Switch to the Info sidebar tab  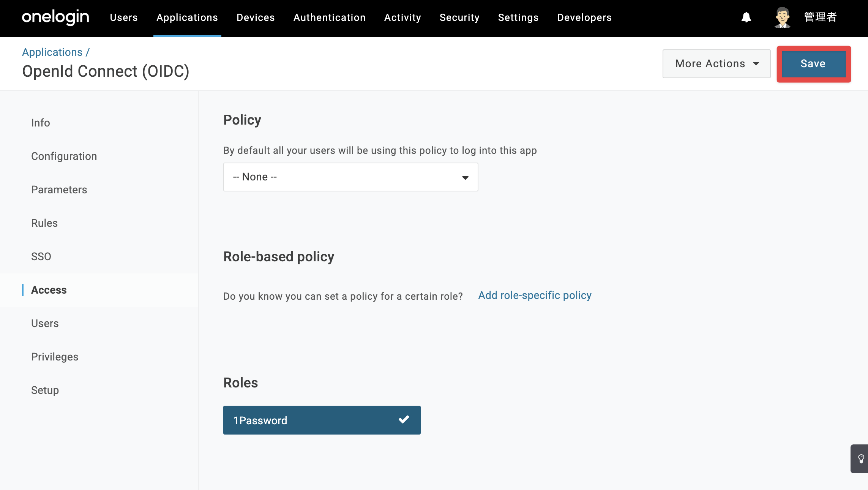coord(41,123)
